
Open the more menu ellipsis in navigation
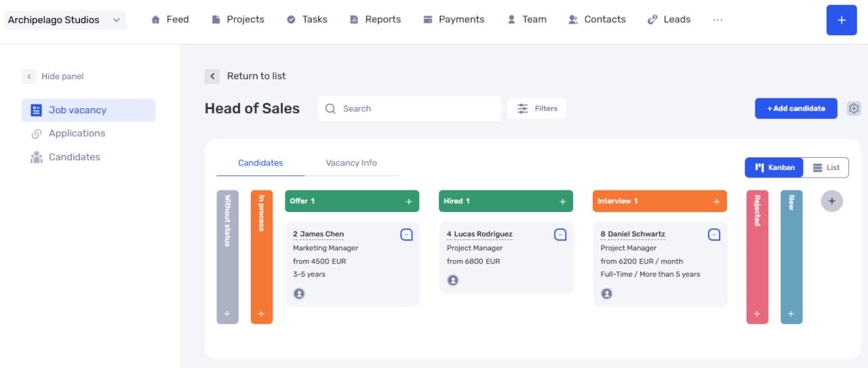click(717, 20)
